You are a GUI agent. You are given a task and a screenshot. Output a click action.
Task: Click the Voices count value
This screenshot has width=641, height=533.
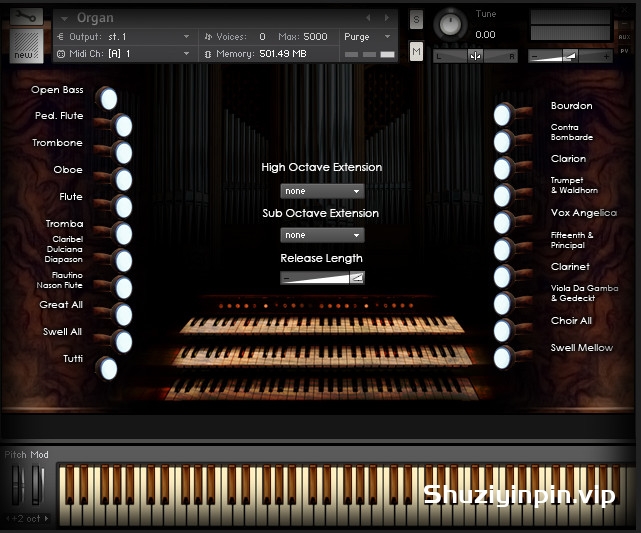(262, 37)
